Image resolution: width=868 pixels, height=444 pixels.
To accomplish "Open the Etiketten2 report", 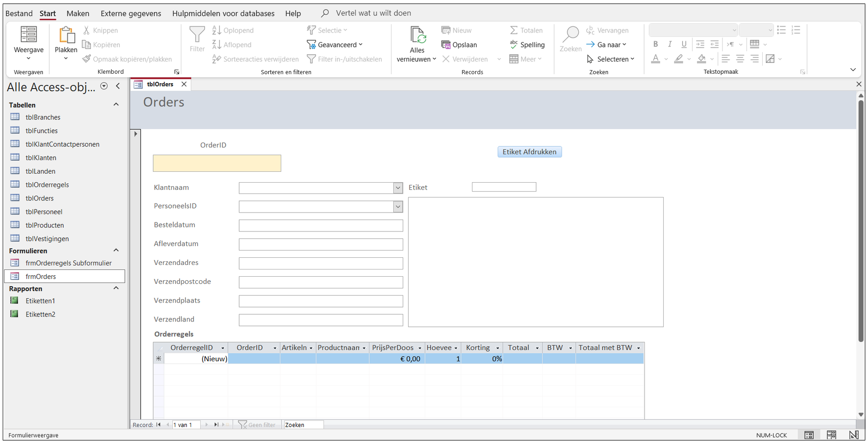I will pyautogui.click(x=40, y=314).
